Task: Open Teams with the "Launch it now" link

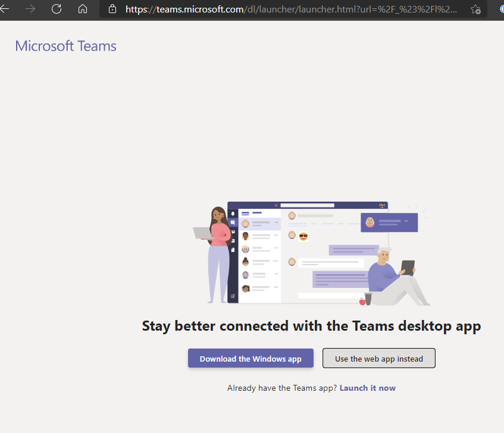Action: point(367,388)
